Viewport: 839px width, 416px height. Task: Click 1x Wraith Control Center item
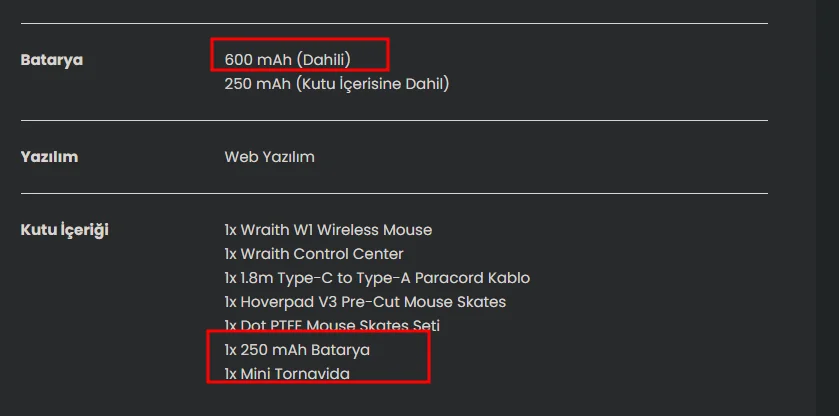(314, 254)
